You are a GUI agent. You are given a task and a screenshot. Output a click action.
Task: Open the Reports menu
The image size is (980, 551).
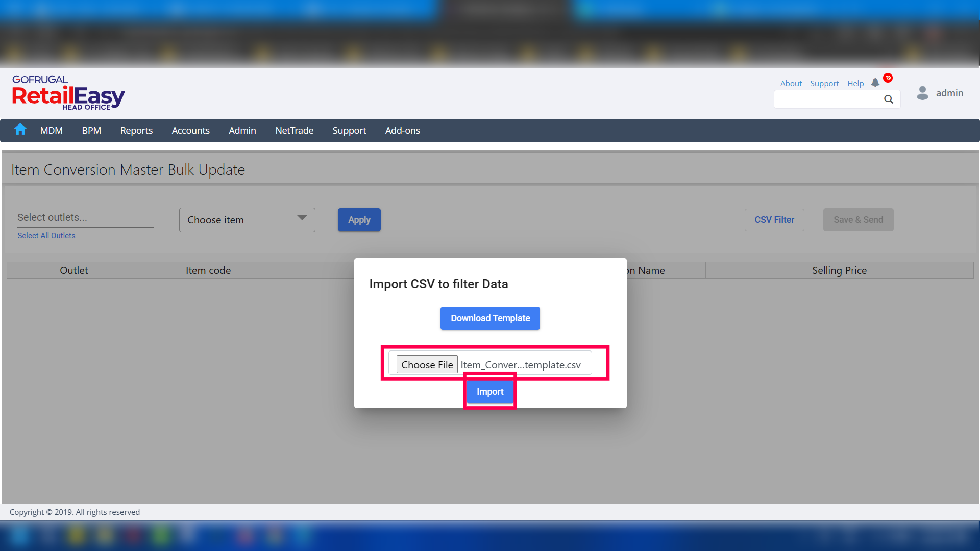136,131
